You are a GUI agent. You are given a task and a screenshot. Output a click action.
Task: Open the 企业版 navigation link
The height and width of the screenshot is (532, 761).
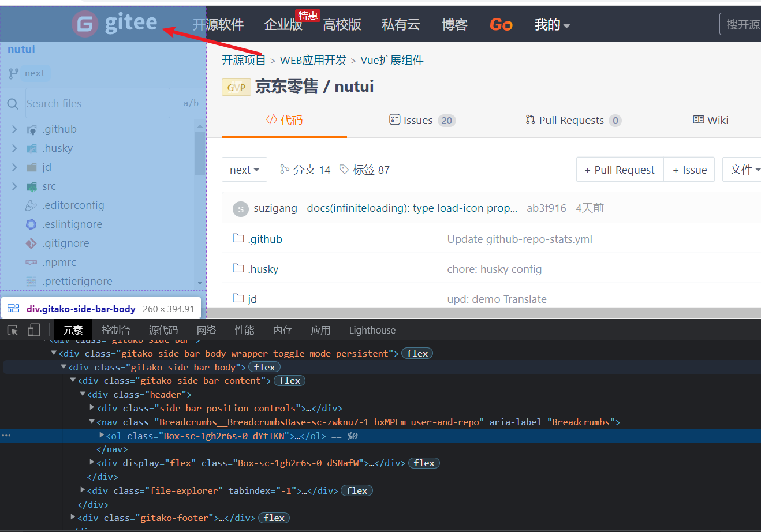pos(283,25)
